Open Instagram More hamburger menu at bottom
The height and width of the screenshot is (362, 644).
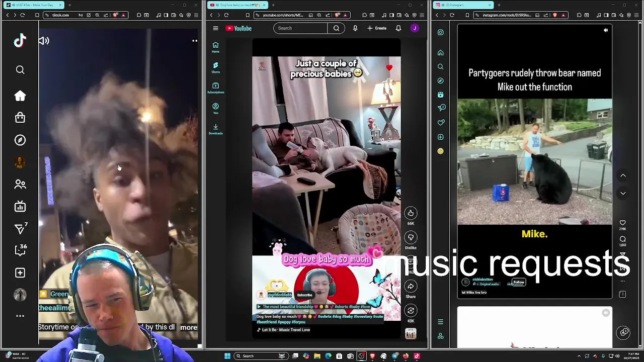pos(441,322)
